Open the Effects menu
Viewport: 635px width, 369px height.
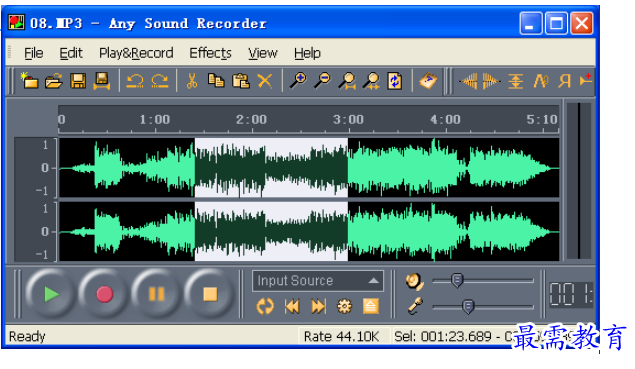[210, 53]
